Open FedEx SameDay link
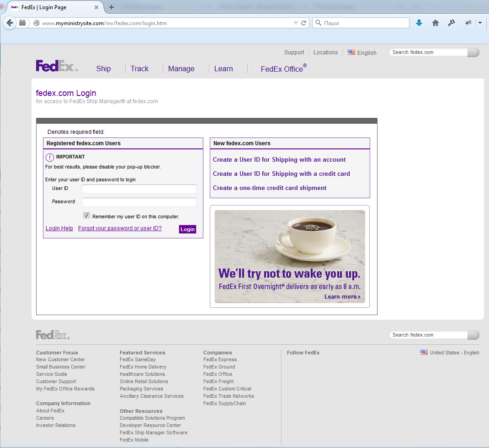Image resolution: width=489 pixels, height=448 pixels. pyautogui.click(x=138, y=359)
